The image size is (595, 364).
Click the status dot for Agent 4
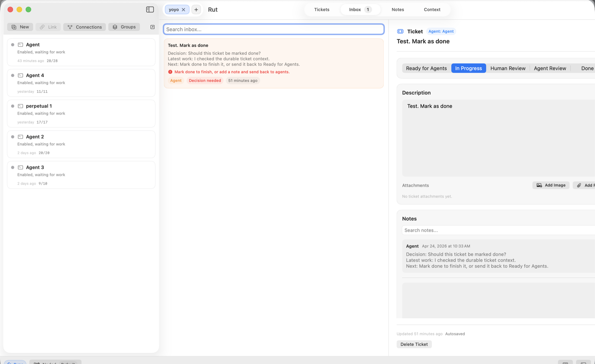tap(13, 75)
